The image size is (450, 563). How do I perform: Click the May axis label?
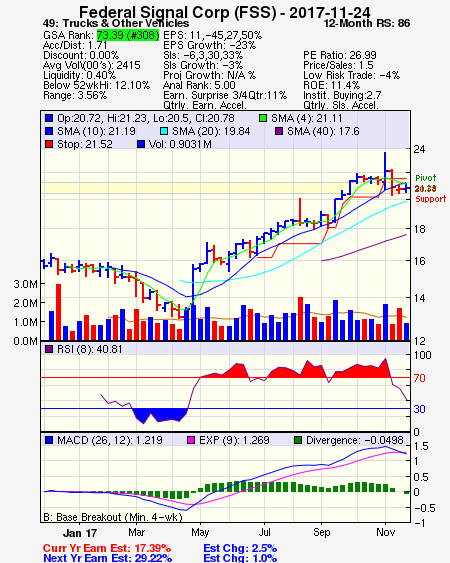tap(200, 532)
